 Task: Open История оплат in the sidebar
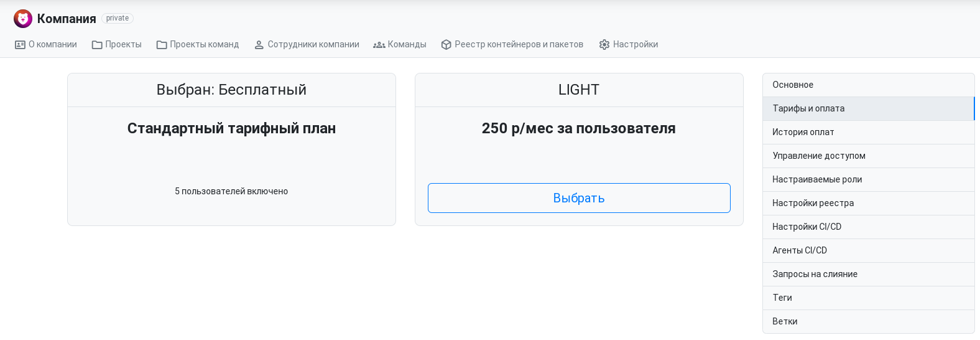[x=869, y=132]
